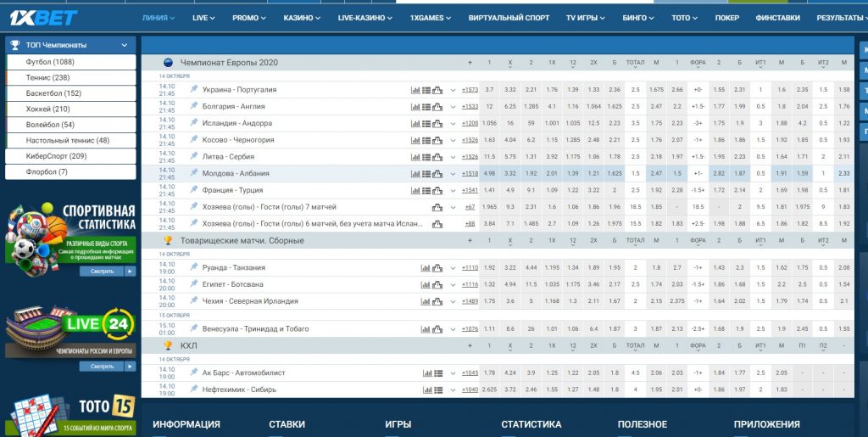
Task: Open the РЕЗУЛЬТАТЫ menu
Action: click(842, 18)
